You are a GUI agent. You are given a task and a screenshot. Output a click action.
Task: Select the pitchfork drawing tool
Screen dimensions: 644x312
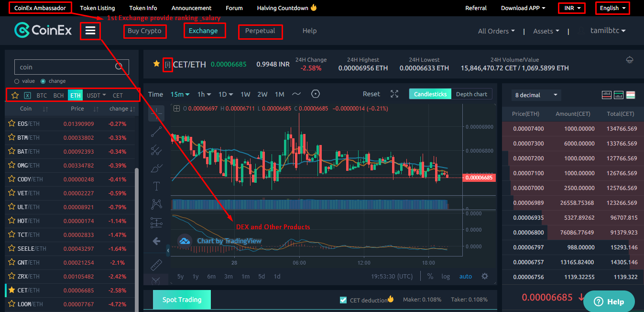(x=156, y=150)
